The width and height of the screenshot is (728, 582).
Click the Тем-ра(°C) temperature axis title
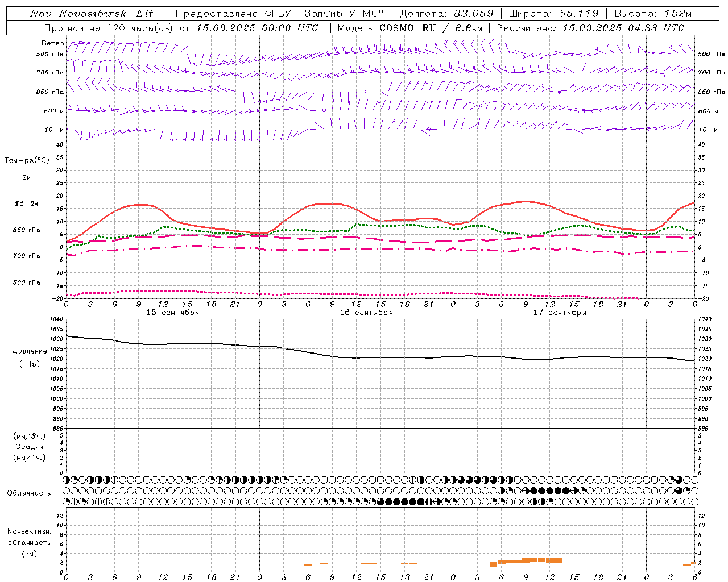[27, 161]
